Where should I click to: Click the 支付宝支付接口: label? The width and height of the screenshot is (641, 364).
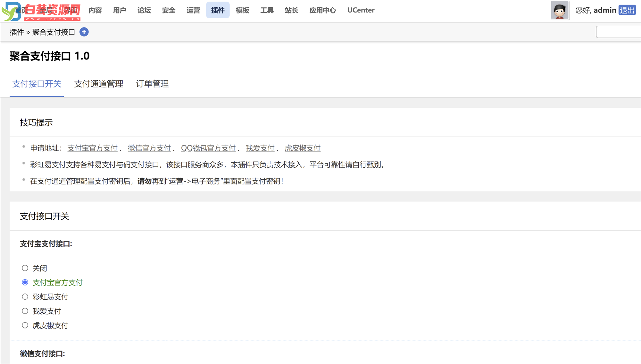click(x=46, y=244)
